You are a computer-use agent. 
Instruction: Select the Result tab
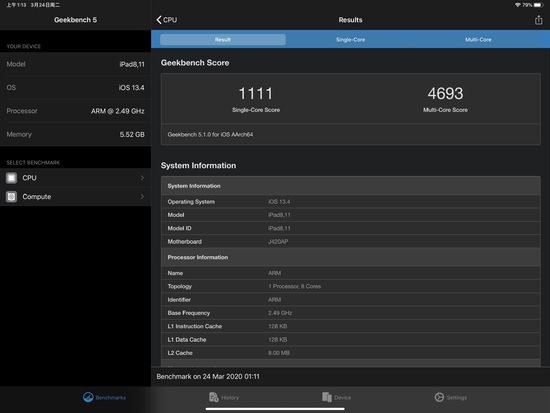pyautogui.click(x=223, y=40)
